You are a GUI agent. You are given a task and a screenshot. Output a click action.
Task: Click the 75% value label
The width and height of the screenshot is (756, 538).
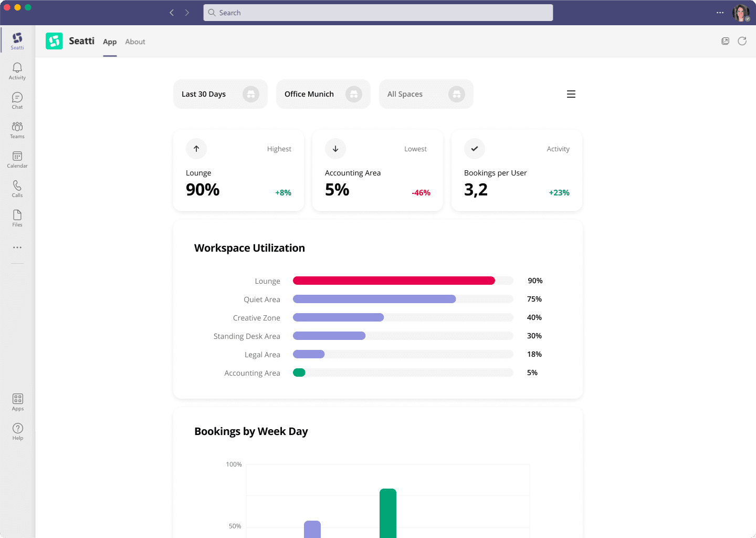534,299
